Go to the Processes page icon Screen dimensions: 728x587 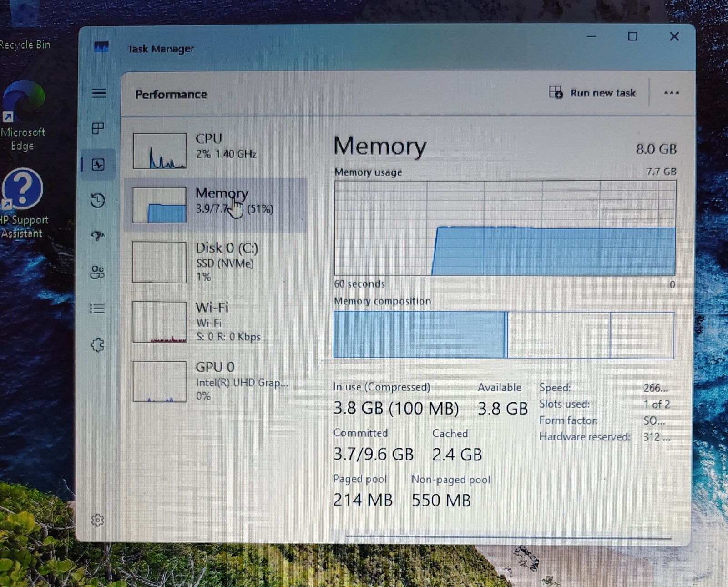[x=98, y=128]
